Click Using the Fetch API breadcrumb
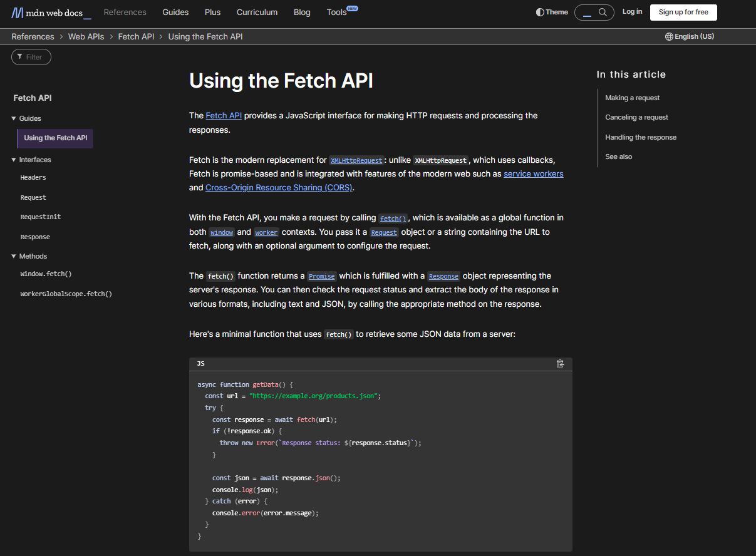Image resolution: width=756 pixels, height=556 pixels. pos(205,36)
